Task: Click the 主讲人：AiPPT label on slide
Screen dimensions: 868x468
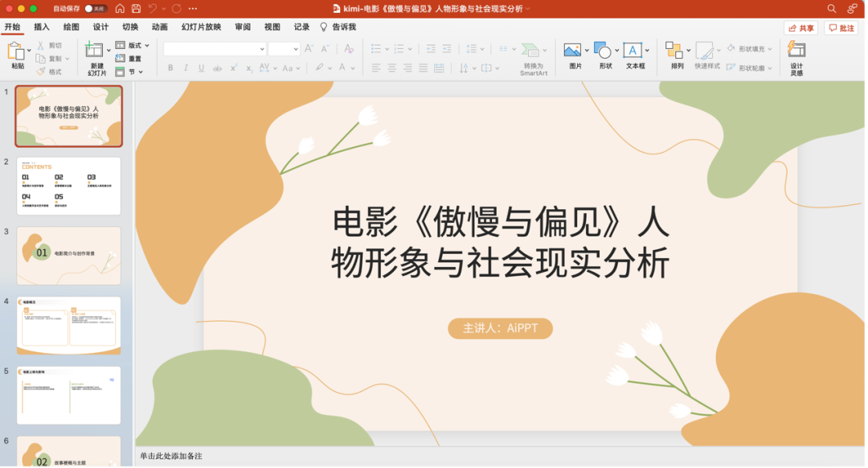Action: (x=501, y=328)
